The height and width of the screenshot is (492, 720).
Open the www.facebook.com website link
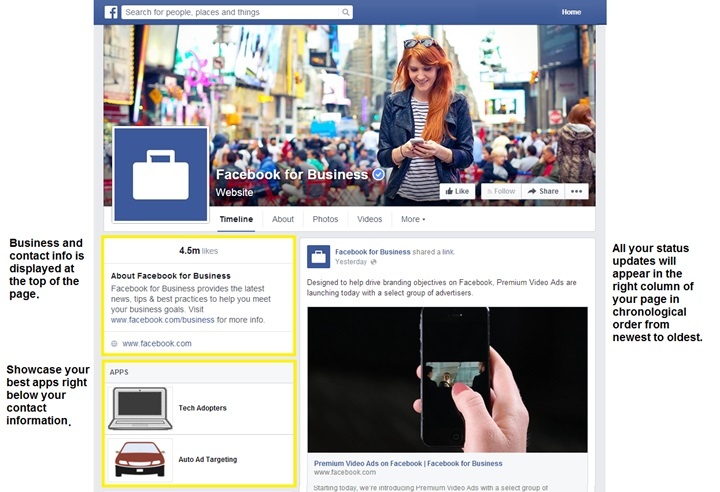click(x=157, y=343)
